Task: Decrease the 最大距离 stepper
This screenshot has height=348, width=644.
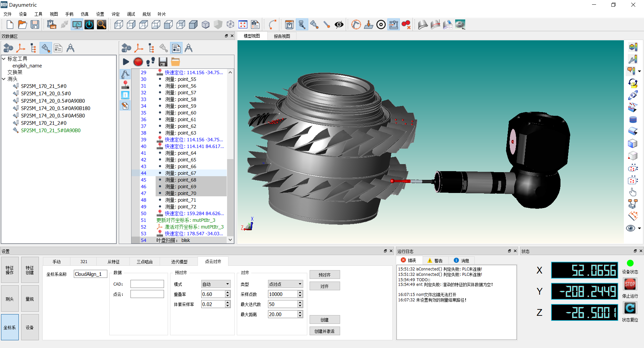Action: click(300, 316)
